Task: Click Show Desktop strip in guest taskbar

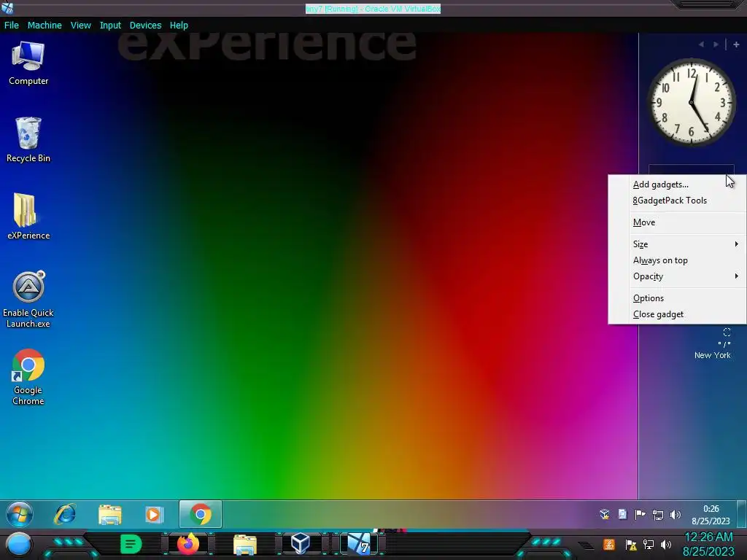Action: [x=742, y=514]
